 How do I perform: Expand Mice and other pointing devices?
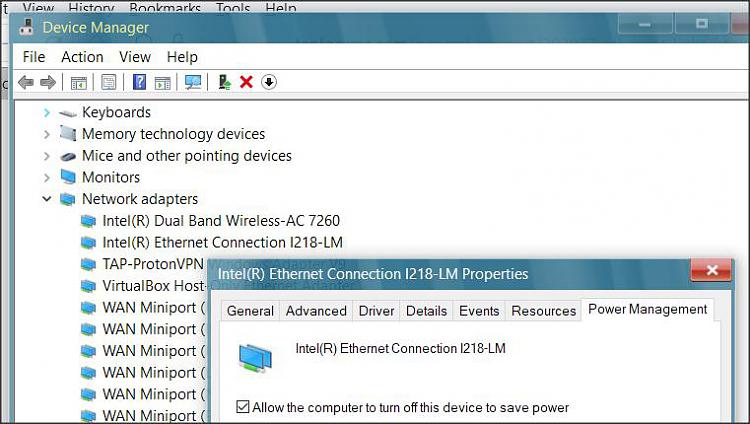tap(46, 156)
